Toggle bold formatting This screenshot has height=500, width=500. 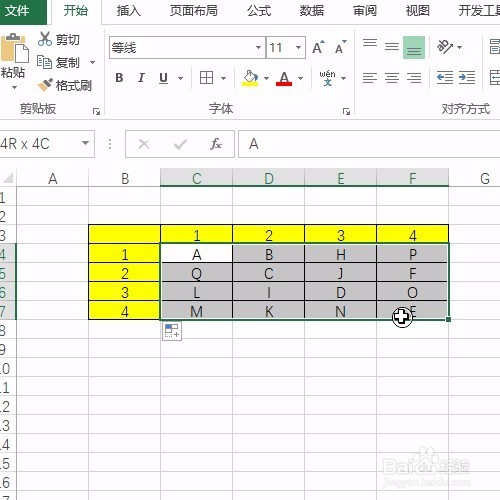[119, 78]
